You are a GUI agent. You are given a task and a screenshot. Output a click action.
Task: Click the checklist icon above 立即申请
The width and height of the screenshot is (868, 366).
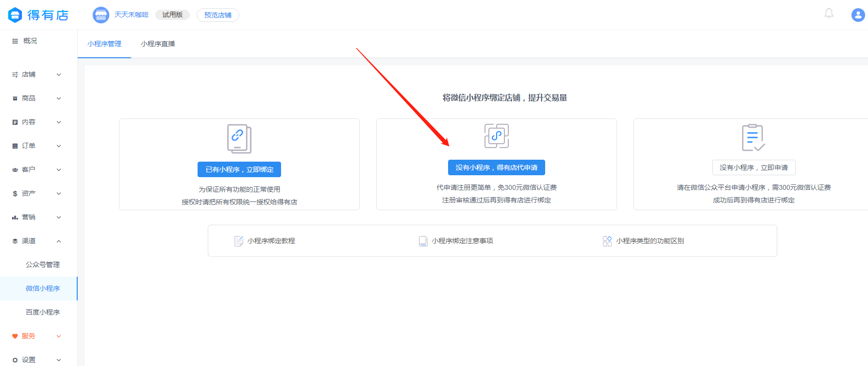click(753, 137)
